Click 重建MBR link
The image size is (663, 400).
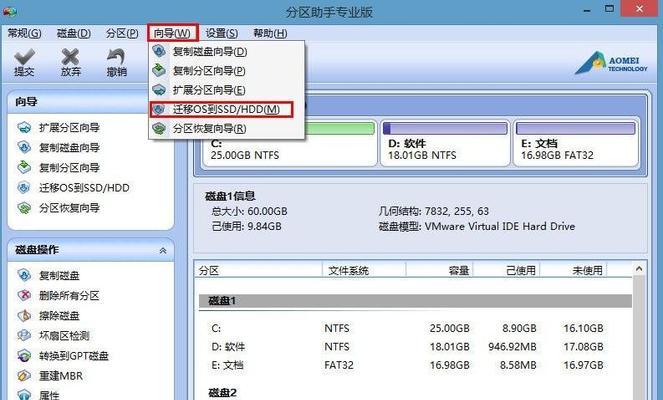pyautogui.click(x=61, y=375)
